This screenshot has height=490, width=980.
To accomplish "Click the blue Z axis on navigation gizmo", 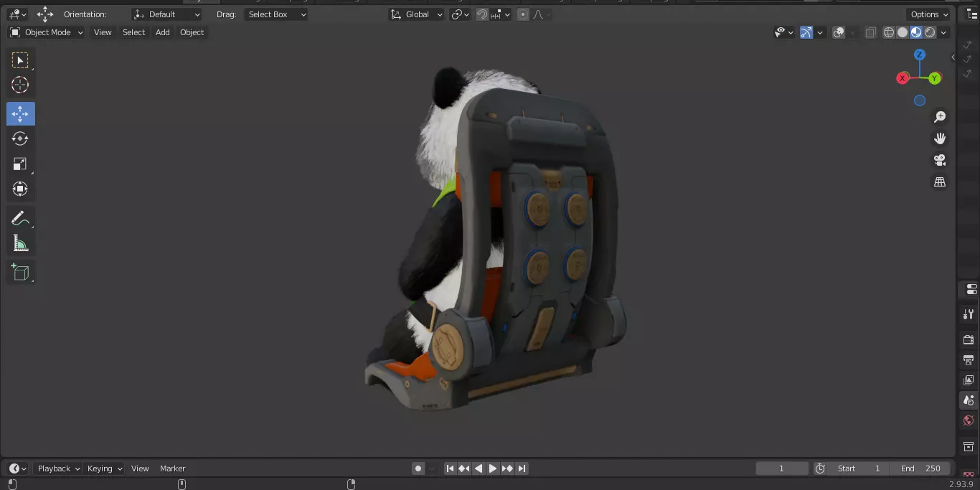I will (x=920, y=55).
